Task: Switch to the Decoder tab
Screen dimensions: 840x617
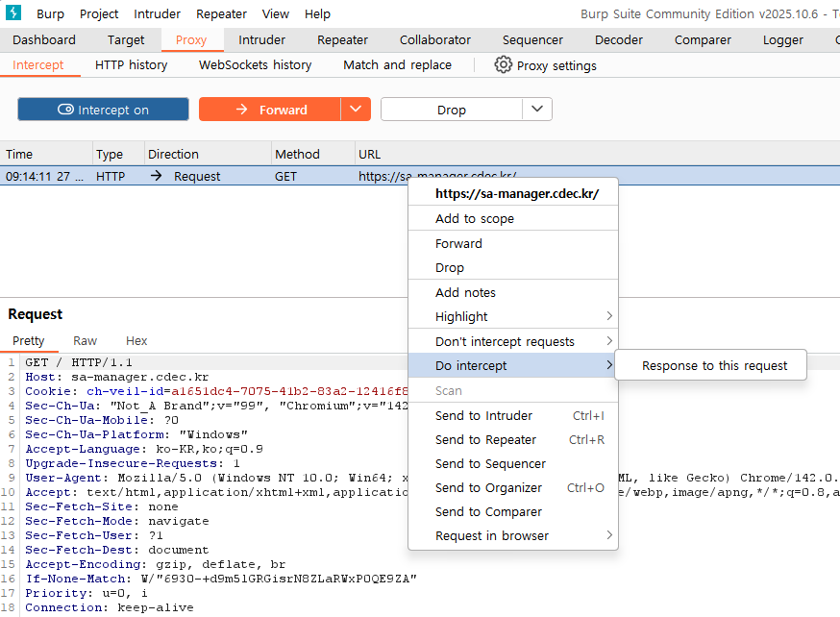Action: coord(619,40)
